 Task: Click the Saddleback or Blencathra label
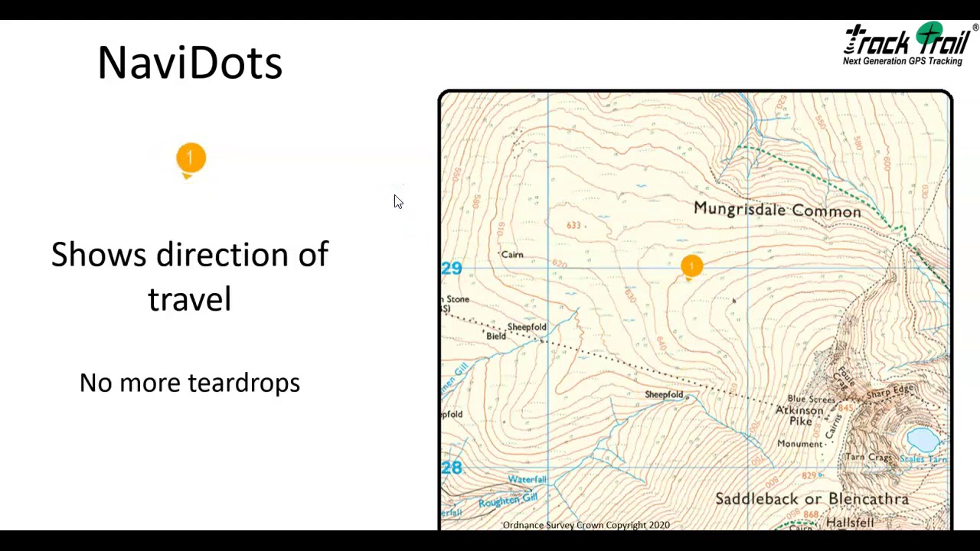812,499
